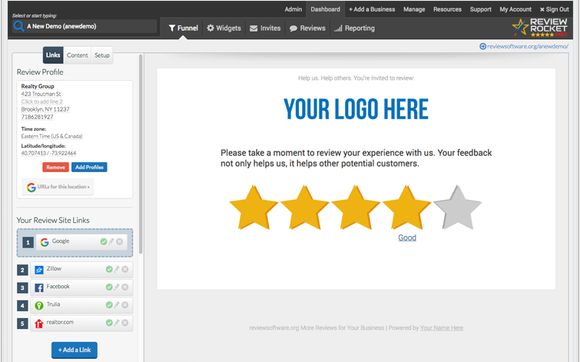Click the Your Name Here footer link
This screenshot has height=362, width=580.
pyautogui.click(x=441, y=328)
